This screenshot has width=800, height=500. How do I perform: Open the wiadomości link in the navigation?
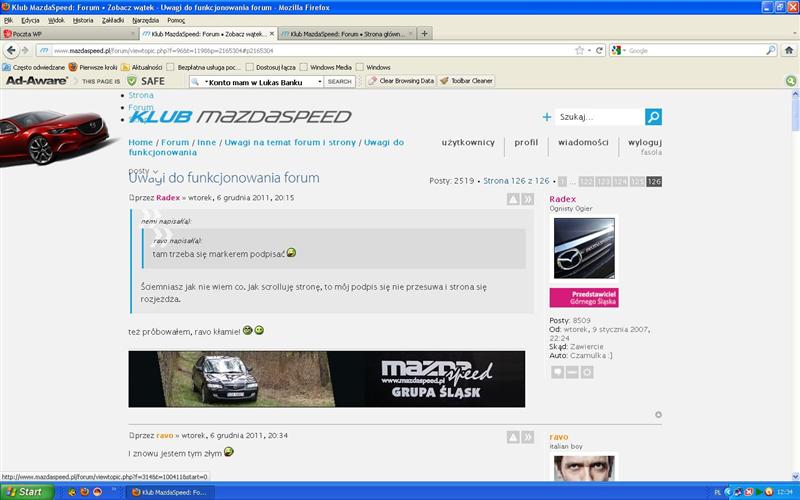point(583,142)
